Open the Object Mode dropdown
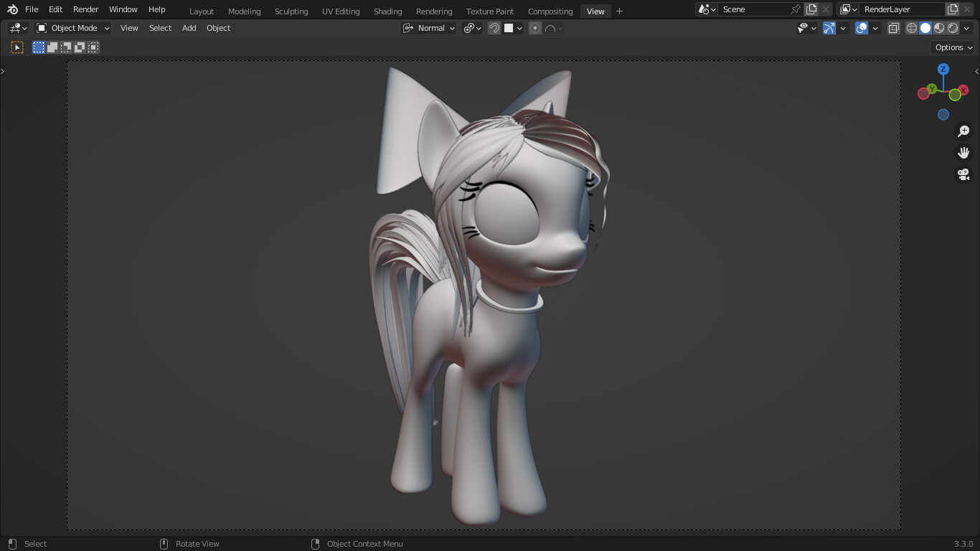This screenshot has height=551, width=980. point(73,28)
